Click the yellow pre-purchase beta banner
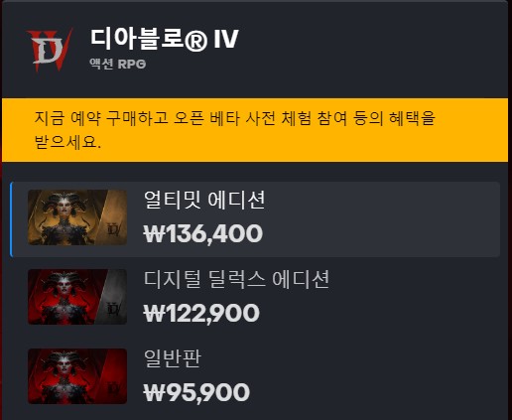Image resolution: width=512 pixels, height=420 pixels. tap(255, 130)
